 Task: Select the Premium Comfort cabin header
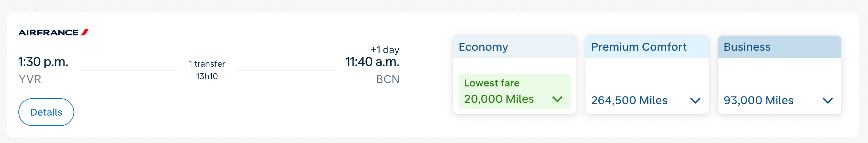(x=639, y=47)
